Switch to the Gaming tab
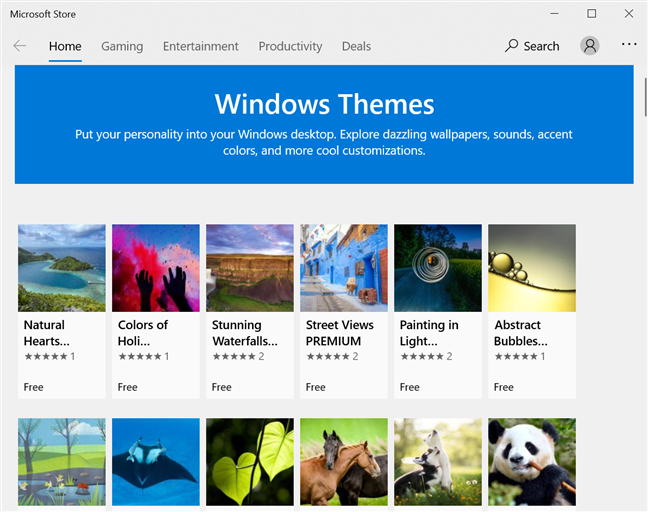This screenshot has width=648, height=512. 122,46
